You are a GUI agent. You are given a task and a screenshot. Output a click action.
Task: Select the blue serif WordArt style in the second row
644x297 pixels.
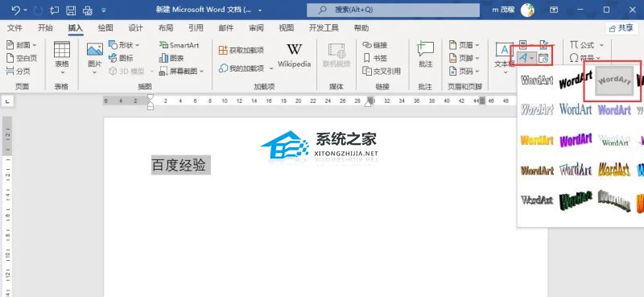pos(576,109)
